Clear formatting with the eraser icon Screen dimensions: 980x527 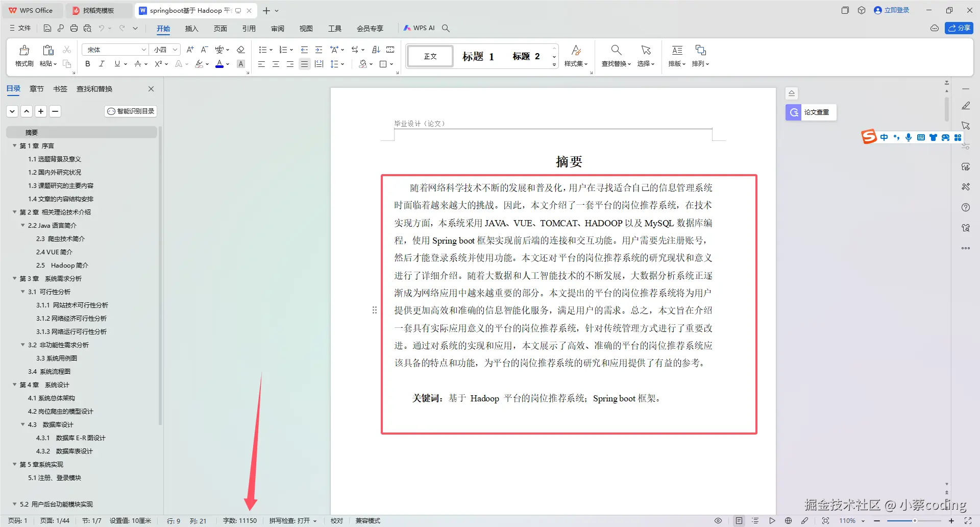[241, 50]
